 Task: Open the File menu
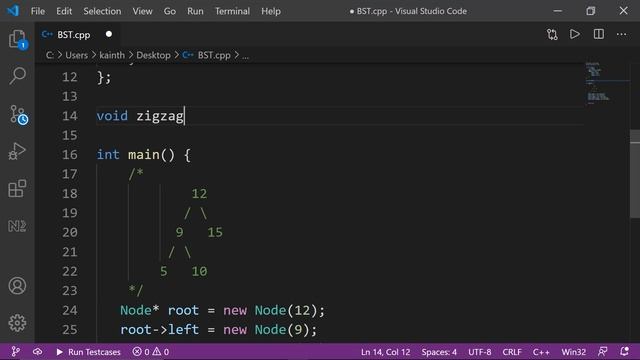tap(38, 11)
